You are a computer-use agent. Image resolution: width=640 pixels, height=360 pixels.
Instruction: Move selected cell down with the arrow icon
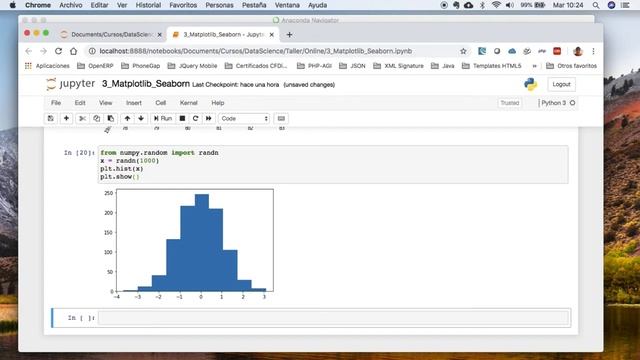141,118
